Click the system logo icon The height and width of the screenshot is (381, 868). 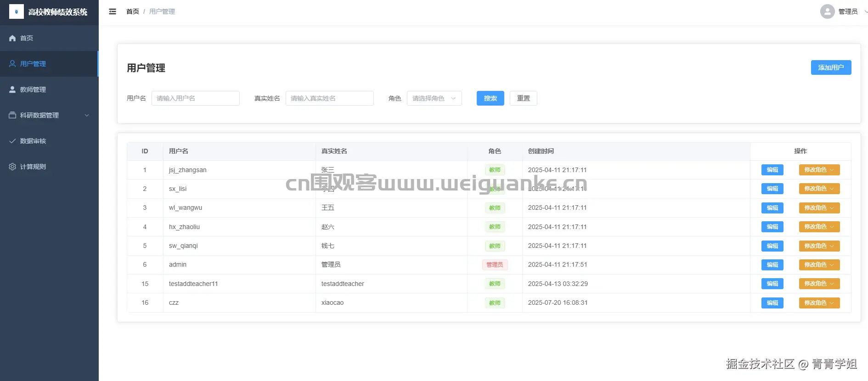(x=17, y=11)
